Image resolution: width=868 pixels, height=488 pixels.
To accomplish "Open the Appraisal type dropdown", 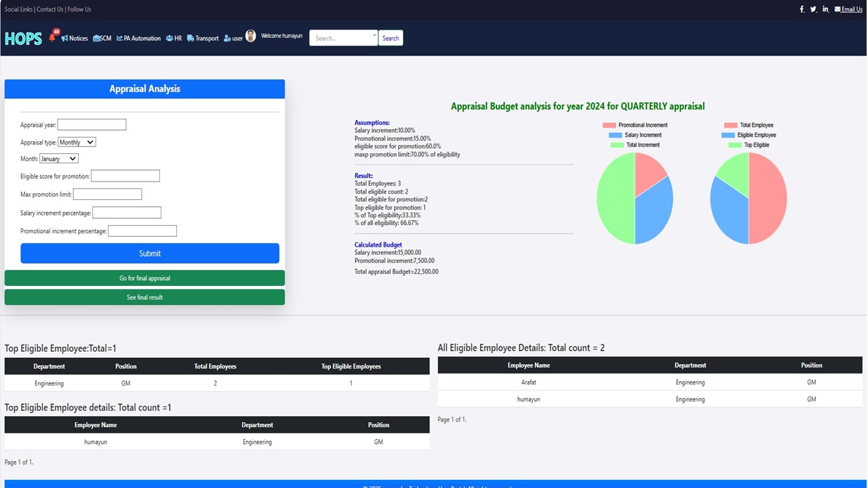I will (77, 142).
